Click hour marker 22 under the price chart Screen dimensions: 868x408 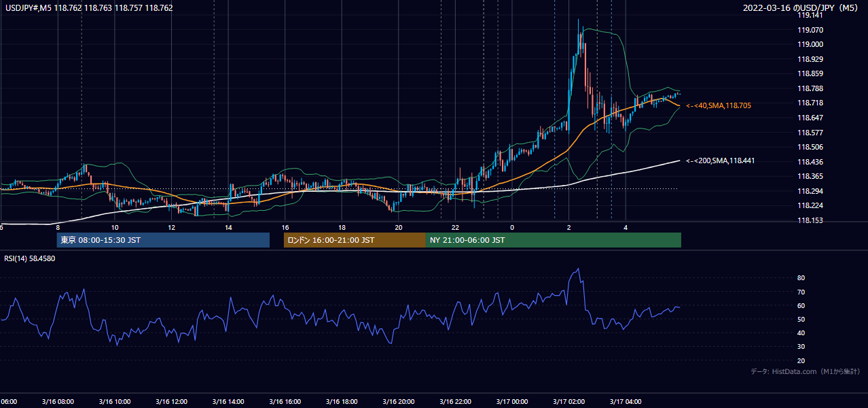point(455,228)
